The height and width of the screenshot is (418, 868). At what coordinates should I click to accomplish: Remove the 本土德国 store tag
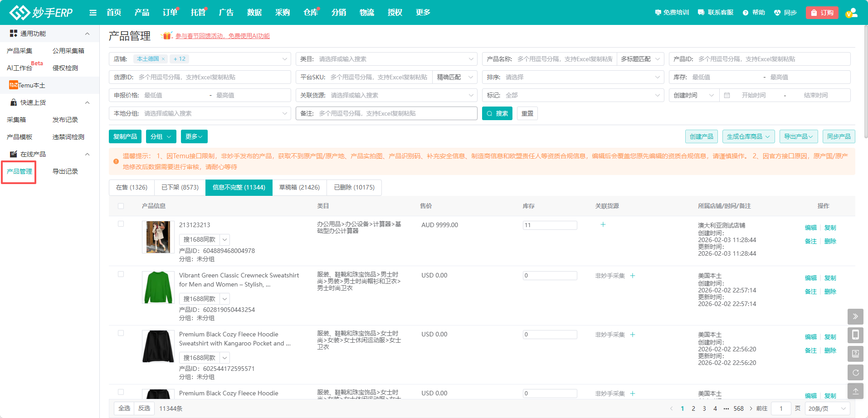pyautogui.click(x=163, y=59)
